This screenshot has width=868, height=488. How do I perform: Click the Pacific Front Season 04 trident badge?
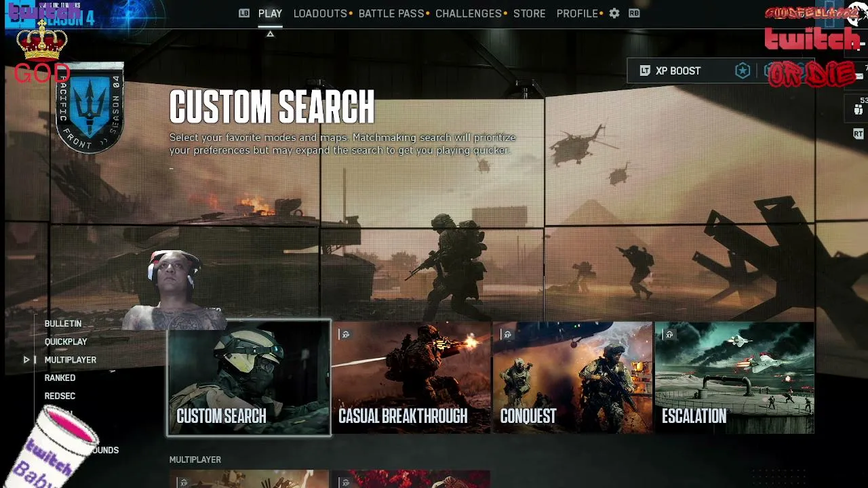click(90, 108)
